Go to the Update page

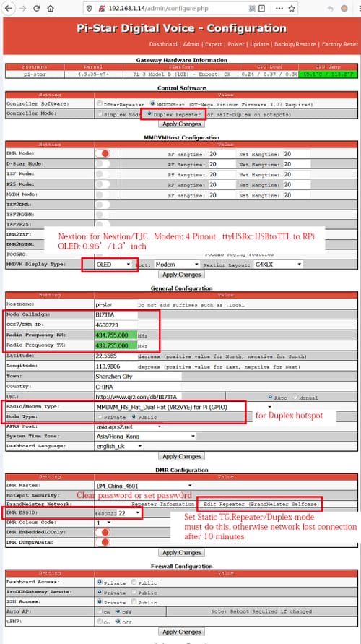click(x=259, y=44)
